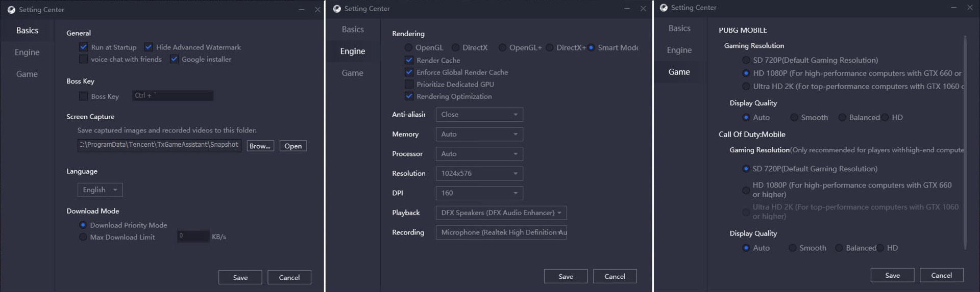Click the Game window vertical scrollbar
980x292 pixels.
tap(965, 143)
